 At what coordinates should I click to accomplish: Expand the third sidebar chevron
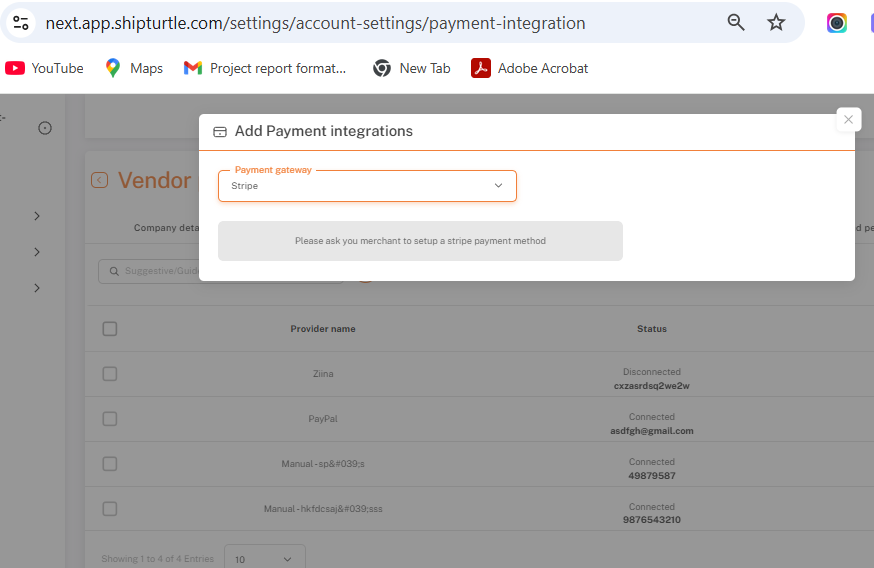tap(37, 288)
